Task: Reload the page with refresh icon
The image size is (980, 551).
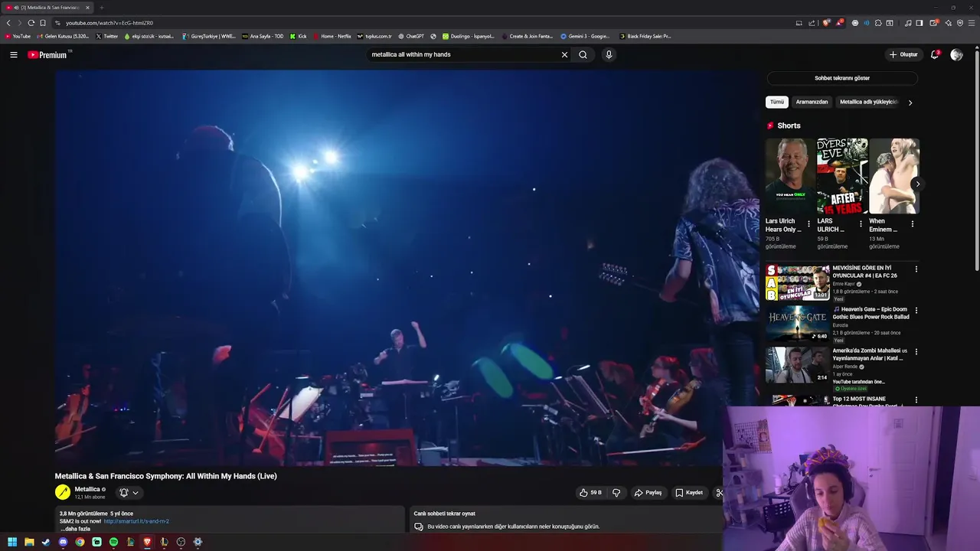Action: pos(31,23)
